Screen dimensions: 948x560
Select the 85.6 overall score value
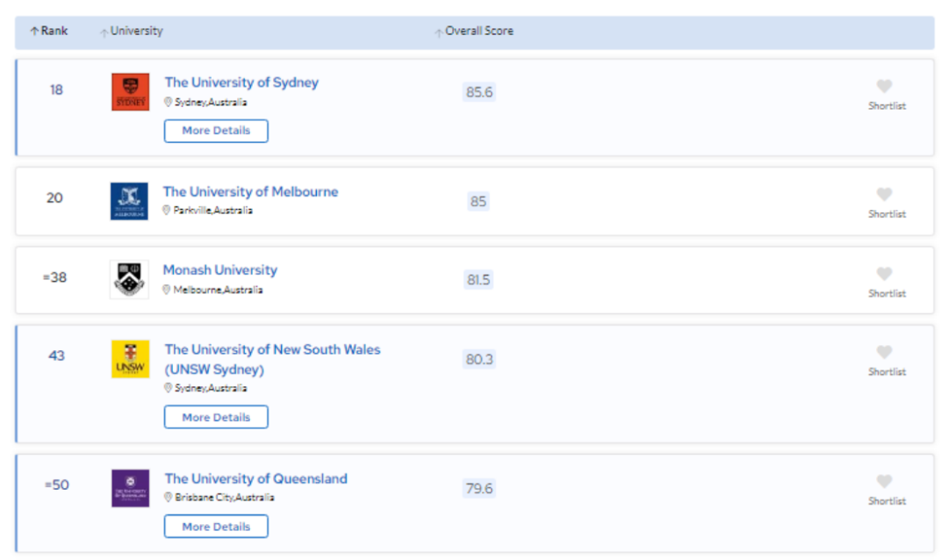tap(479, 92)
